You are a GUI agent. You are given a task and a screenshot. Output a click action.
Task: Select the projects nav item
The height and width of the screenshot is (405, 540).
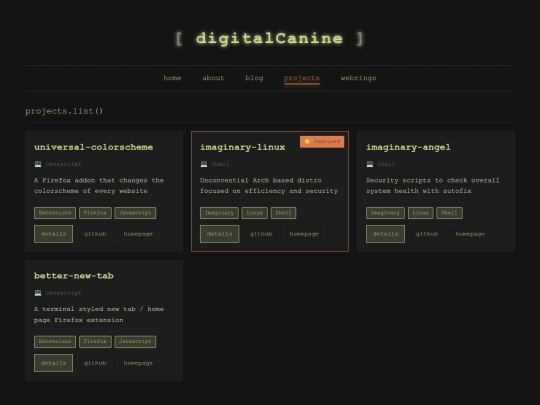[x=302, y=78]
